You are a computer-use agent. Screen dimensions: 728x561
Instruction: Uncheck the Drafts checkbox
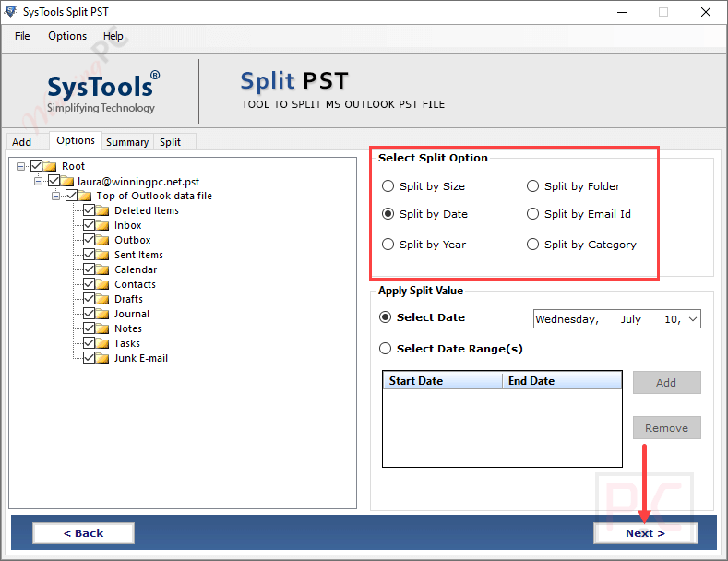90,299
